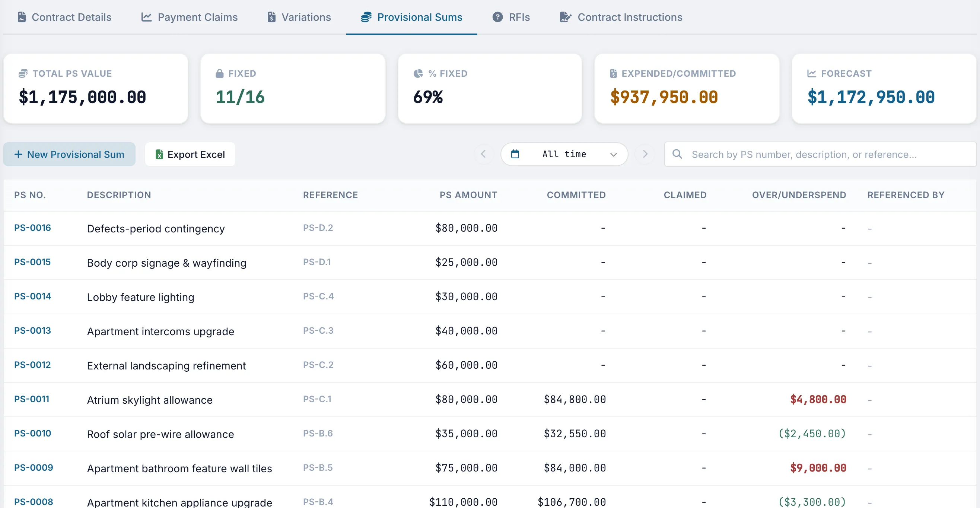
Task: Open provisional sum PS-0013
Action: (x=33, y=330)
